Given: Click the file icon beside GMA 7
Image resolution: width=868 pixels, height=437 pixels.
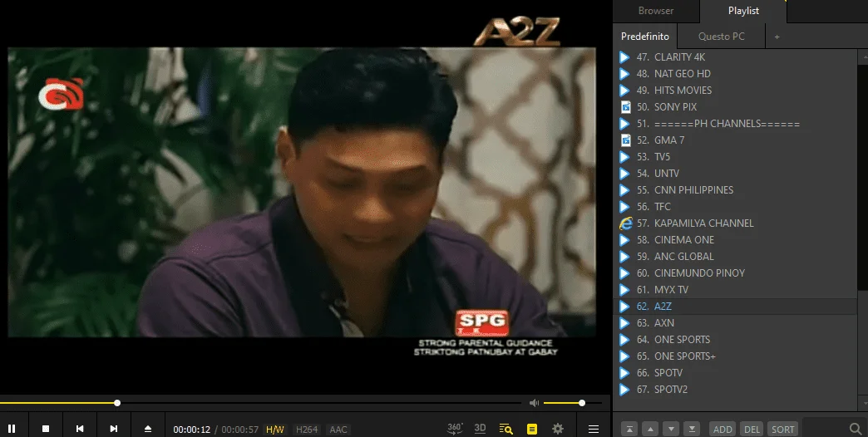Looking at the screenshot, I should pos(625,140).
